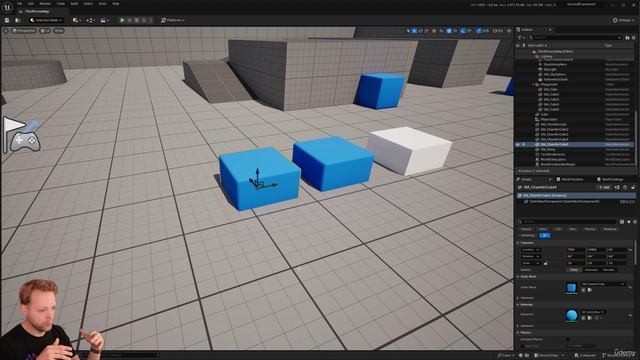
Task: Click the camera speed control
Action: pyautogui.click(x=498, y=31)
